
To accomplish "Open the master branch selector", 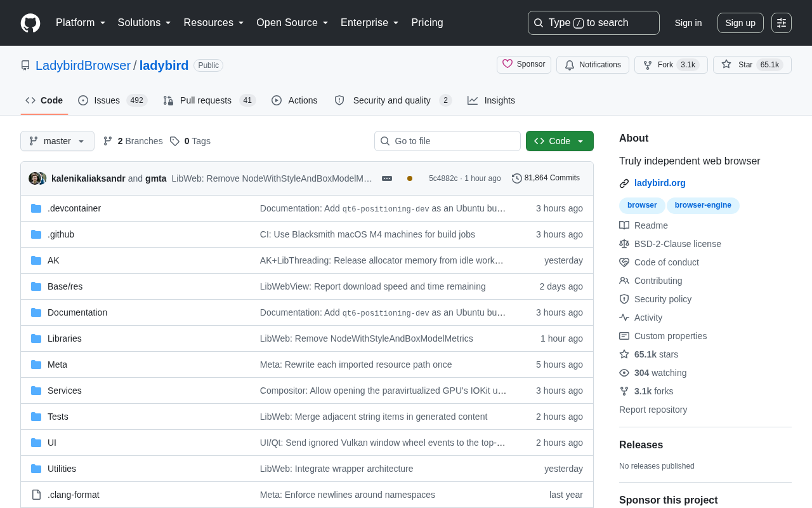I will click(x=57, y=141).
